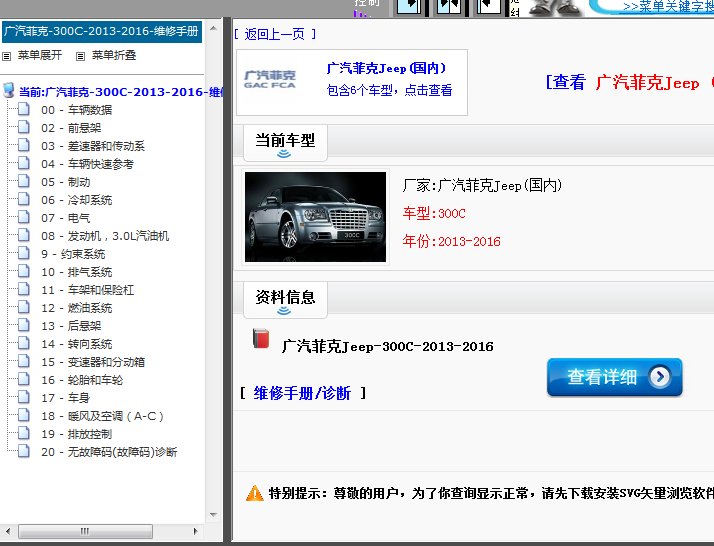Click the 广汽菲克Jeep-300C-2013-2016 title text
Viewport: 714px width, 546px height.
[x=388, y=347]
